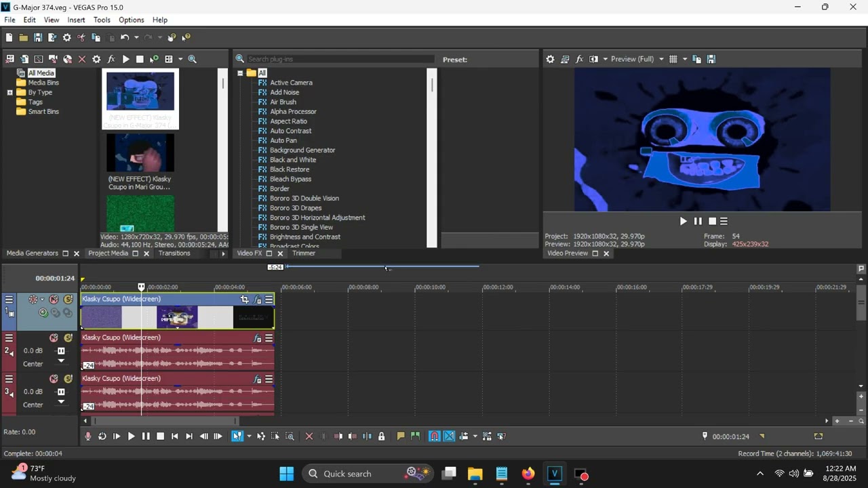This screenshot has height=488, width=868.
Task: Adjust track 3 pan slider
Action: tap(61, 403)
